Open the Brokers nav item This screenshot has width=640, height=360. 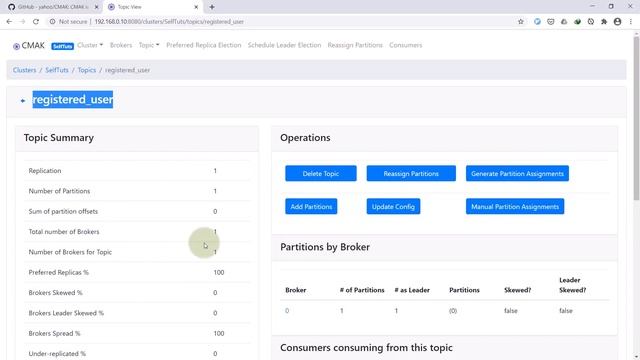click(x=121, y=45)
